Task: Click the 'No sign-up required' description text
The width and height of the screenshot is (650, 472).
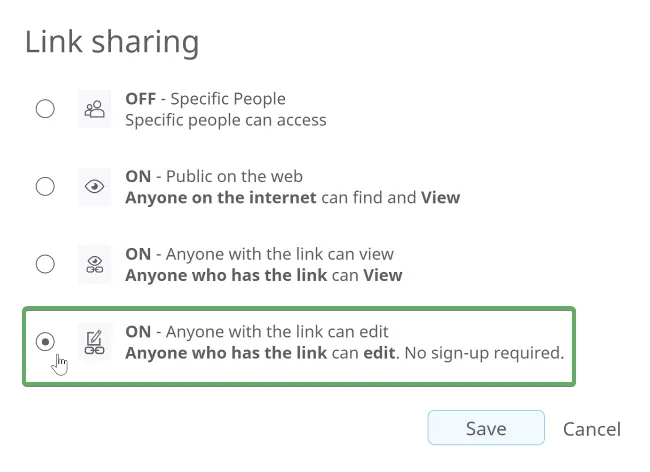Action: coord(484,353)
